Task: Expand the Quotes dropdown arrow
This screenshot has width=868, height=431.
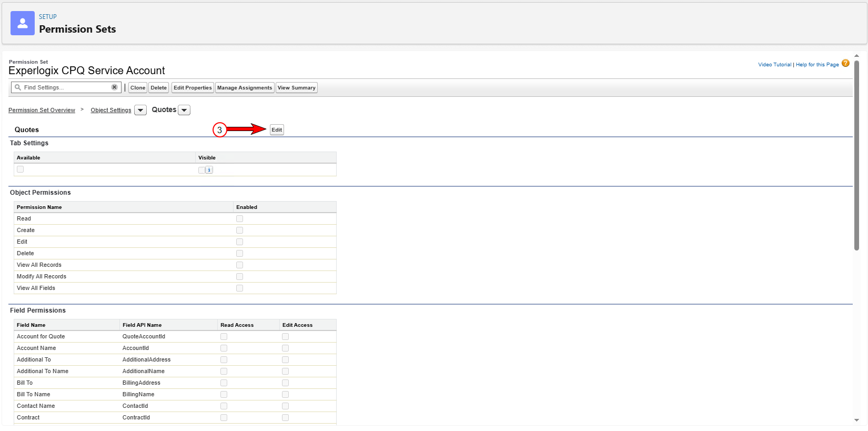Action: click(184, 110)
